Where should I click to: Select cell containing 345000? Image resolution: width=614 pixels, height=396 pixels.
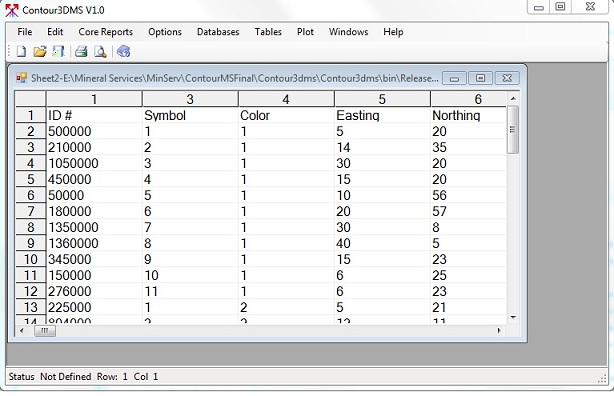(94, 259)
